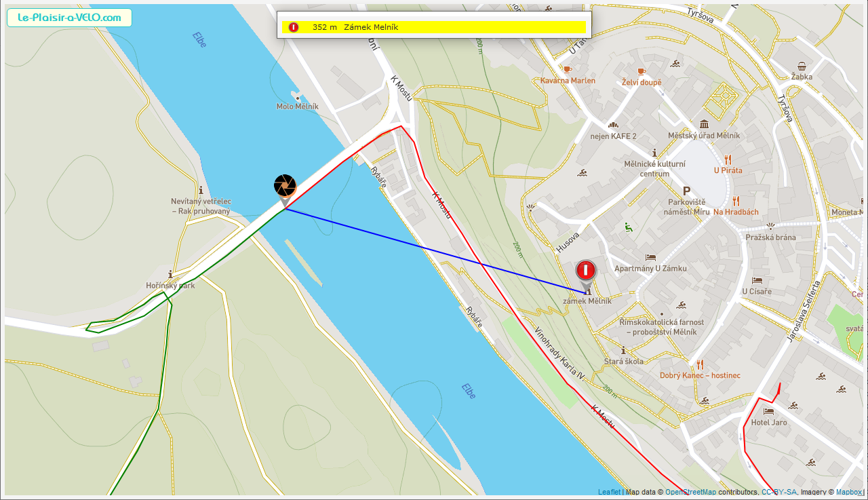Open the OpenStreetMap contributors link

pos(690,492)
